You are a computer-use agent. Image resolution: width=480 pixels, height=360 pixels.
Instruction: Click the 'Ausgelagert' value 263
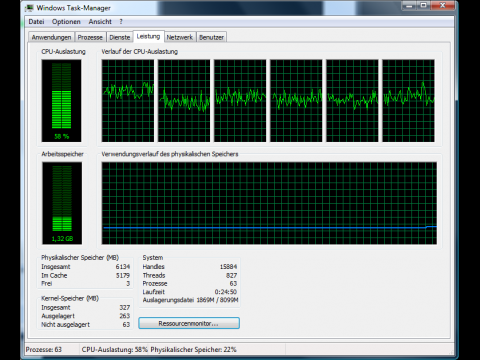[125, 316]
